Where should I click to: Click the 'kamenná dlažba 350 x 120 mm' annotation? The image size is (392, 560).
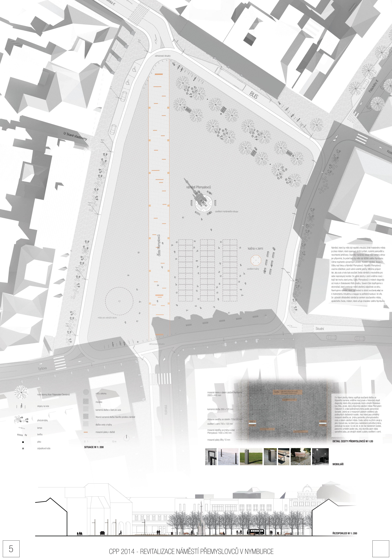220,409
